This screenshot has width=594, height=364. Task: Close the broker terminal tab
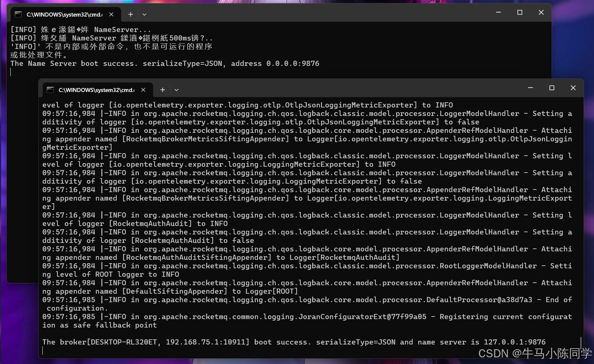click(144, 90)
